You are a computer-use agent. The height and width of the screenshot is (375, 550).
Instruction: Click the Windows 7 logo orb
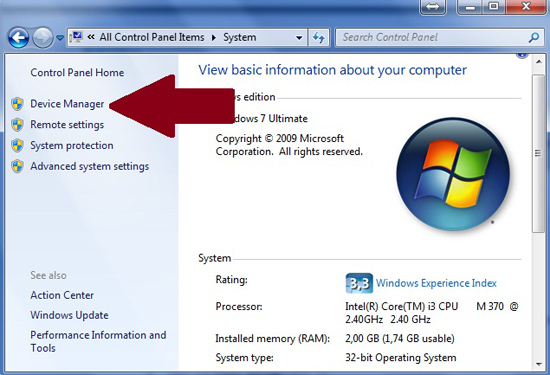point(453,174)
